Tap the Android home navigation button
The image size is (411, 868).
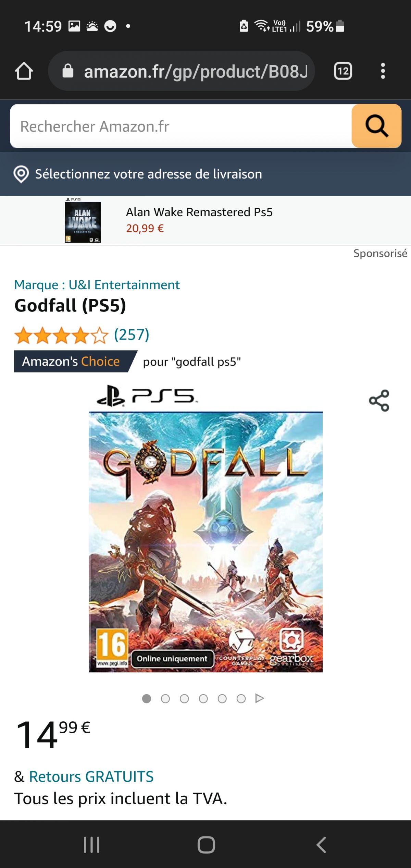coord(206,845)
